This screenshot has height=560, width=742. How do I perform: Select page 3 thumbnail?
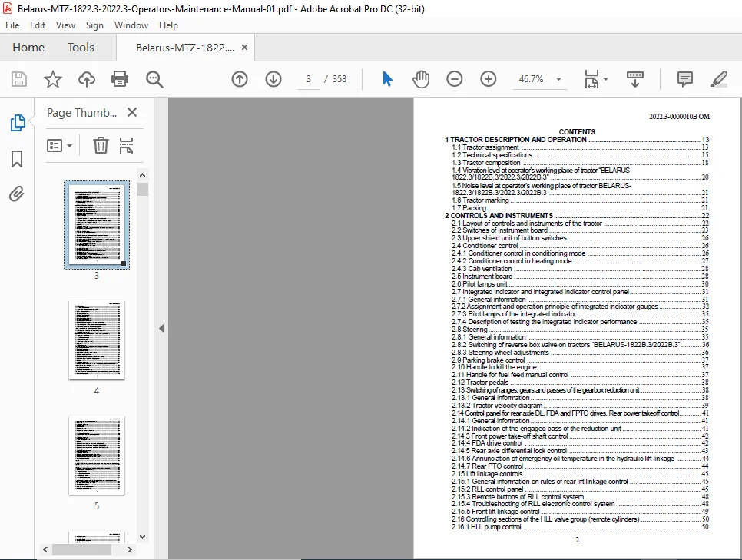click(x=97, y=224)
